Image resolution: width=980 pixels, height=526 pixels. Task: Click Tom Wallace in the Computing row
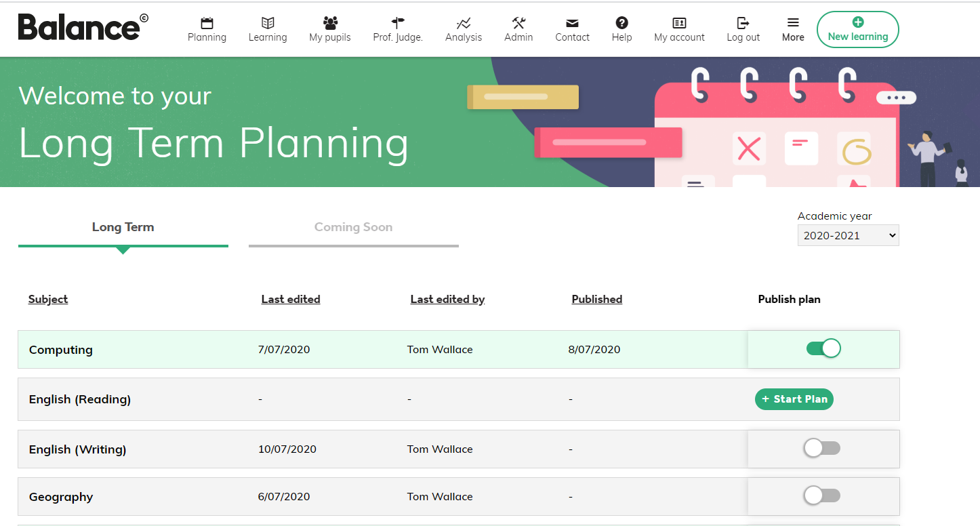440,350
